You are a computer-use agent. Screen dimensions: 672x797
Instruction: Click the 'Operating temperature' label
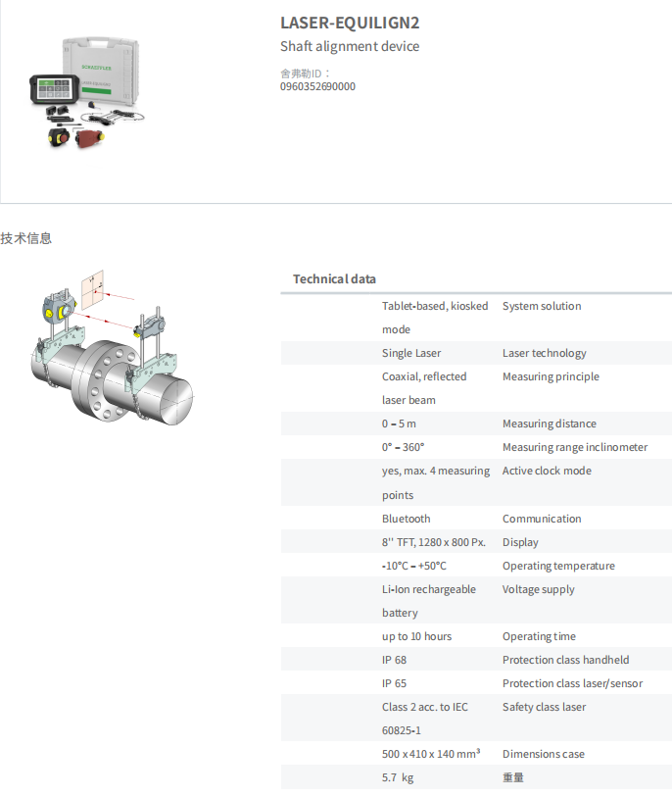pos(558,566)
